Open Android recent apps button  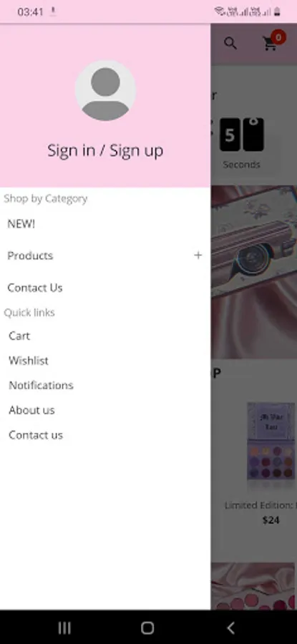pos(64,628)
